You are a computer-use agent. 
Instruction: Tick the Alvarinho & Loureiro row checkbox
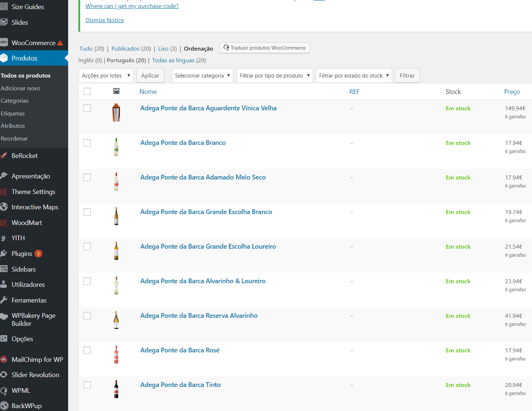(x=87, y=281)
